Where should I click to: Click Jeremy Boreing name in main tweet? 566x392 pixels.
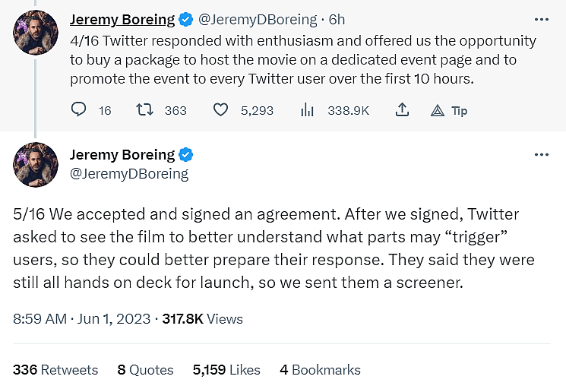click(x=122, y=155)
